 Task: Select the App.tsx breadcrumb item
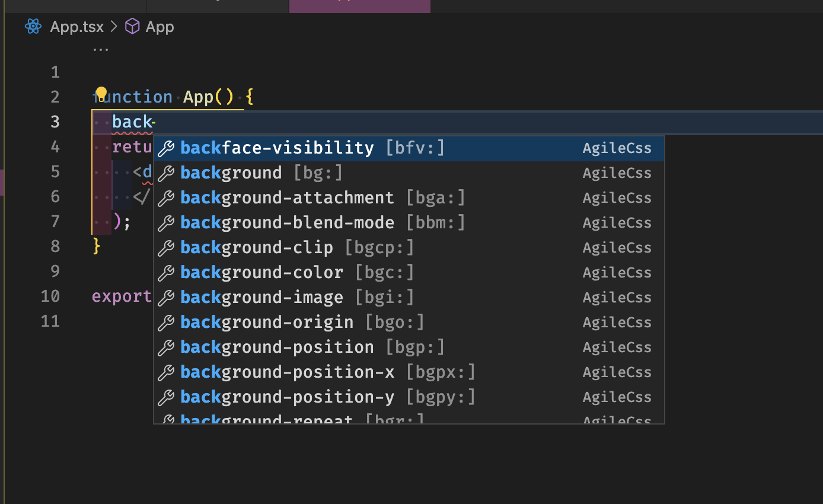(x=76, y=26)
